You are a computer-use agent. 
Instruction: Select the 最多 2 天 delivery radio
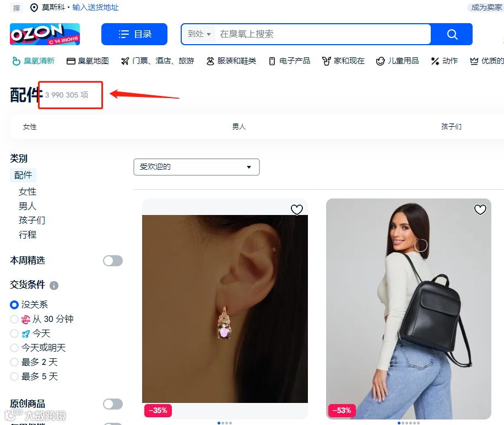point(14,362)
